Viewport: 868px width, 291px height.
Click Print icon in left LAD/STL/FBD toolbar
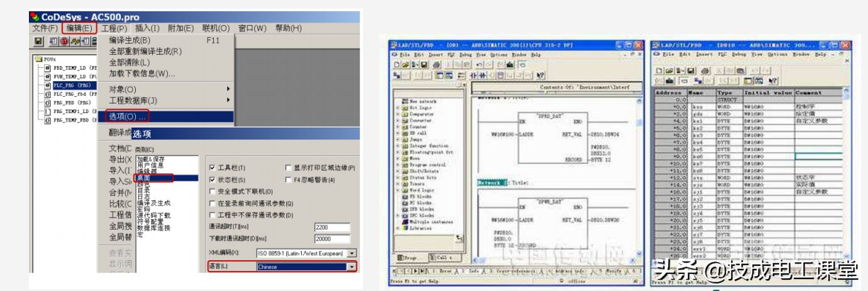click(x=436, y=65)
